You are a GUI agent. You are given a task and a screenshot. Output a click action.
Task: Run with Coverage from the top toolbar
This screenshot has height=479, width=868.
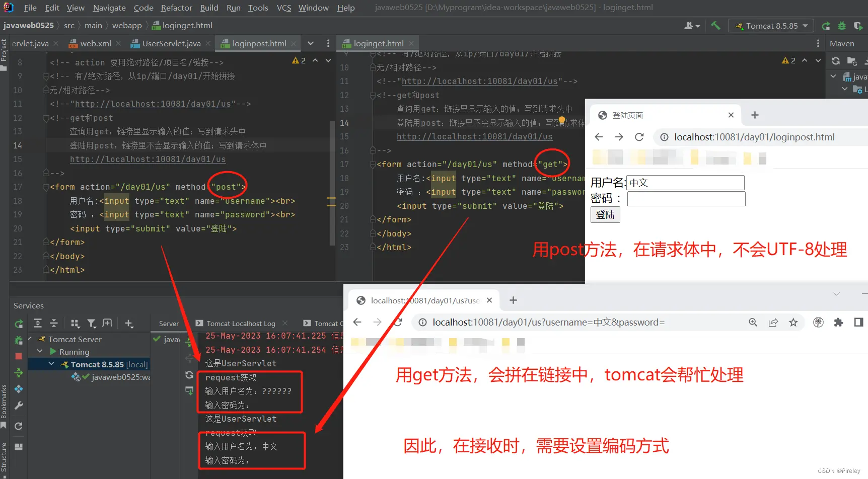click(858, 26)
